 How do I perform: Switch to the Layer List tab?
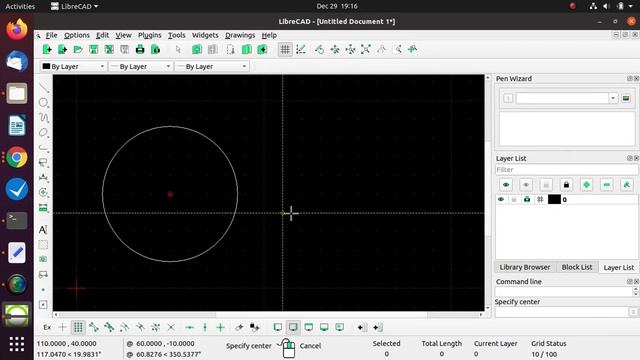[x=619, y=267]
